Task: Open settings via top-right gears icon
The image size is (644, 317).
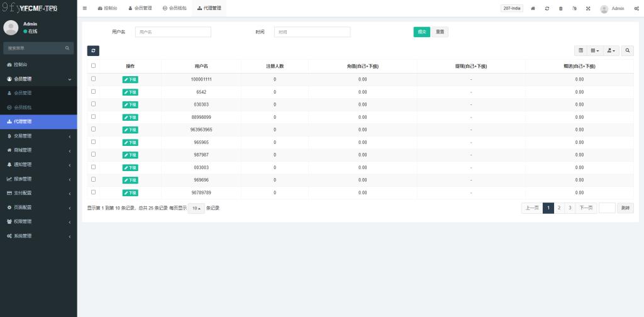Action: [636, 8]
